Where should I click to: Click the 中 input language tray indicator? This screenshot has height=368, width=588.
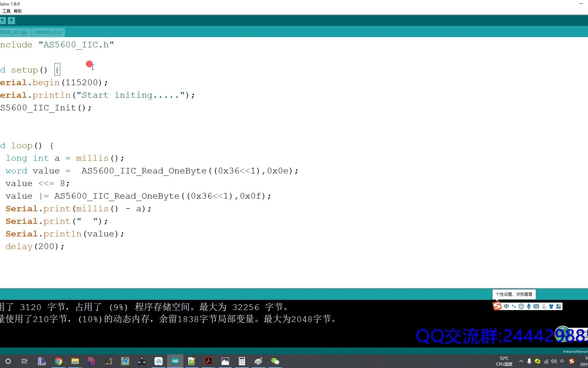[x=562, y=361]
